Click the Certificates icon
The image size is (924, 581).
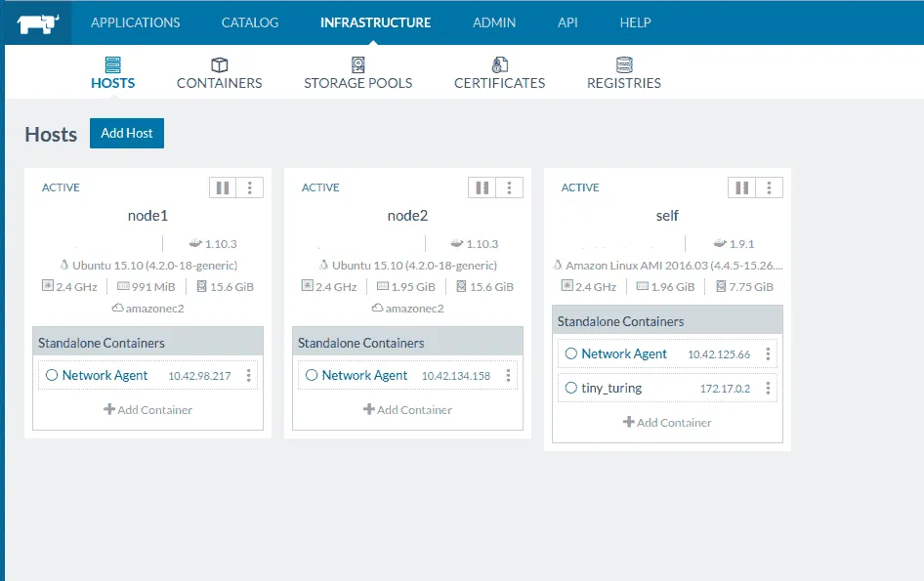(499, 65)
